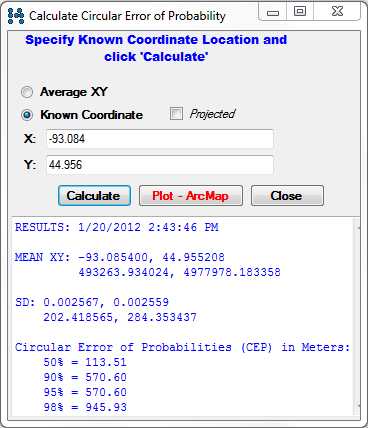Click the application icon in title bar
This screenshot has height=428, width=368.
coord(16,16)
